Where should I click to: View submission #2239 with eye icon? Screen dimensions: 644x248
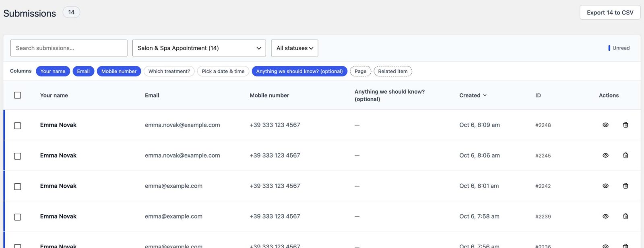pyautogui.click(x=605, y=217)
